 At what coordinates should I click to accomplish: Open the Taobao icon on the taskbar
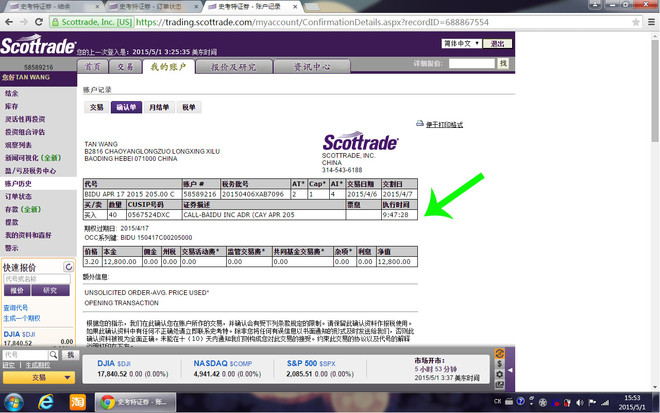pyautogui.click(x=77, y=402)
